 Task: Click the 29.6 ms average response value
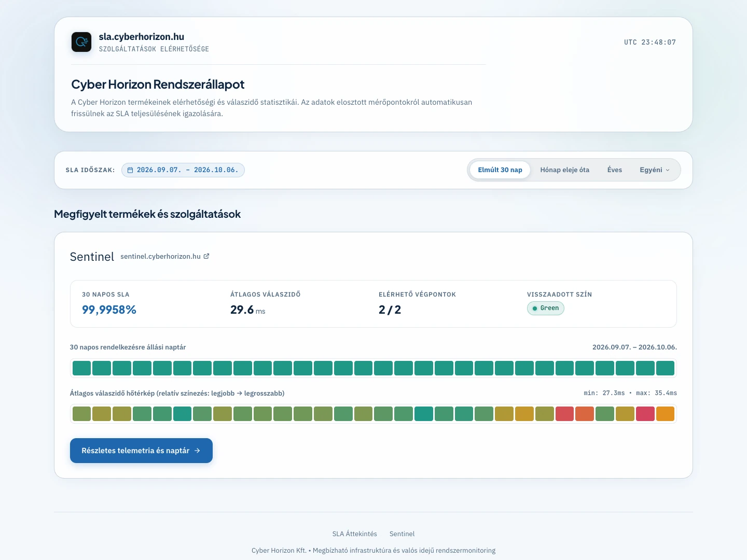pyautogui.click(x=247, y=310)
